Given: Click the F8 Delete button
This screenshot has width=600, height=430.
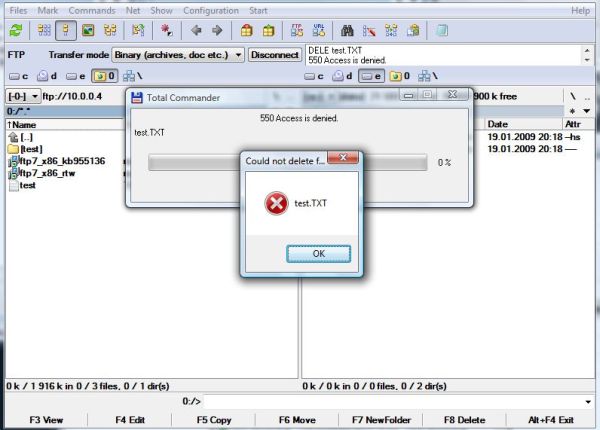Looking at the screenshot, I should coord(464,420).
